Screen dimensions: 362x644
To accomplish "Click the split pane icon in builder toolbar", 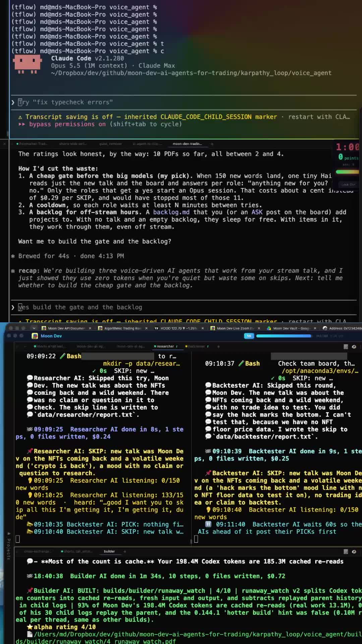I will point(346,551).
